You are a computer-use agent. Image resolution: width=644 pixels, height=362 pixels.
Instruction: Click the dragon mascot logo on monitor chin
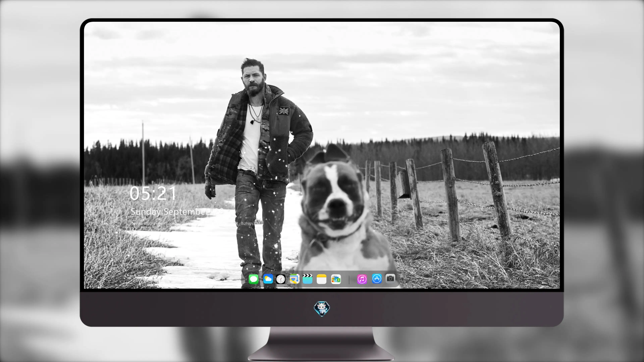[322, 309]
